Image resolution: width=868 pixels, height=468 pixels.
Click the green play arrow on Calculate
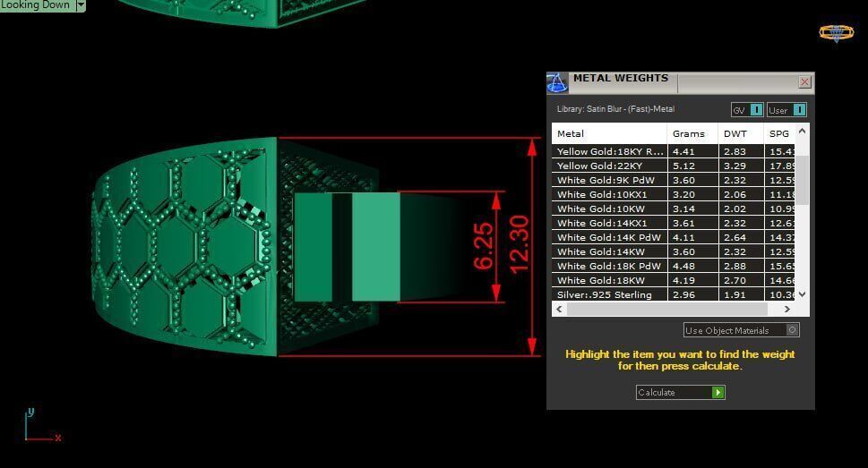pos(718,392)
